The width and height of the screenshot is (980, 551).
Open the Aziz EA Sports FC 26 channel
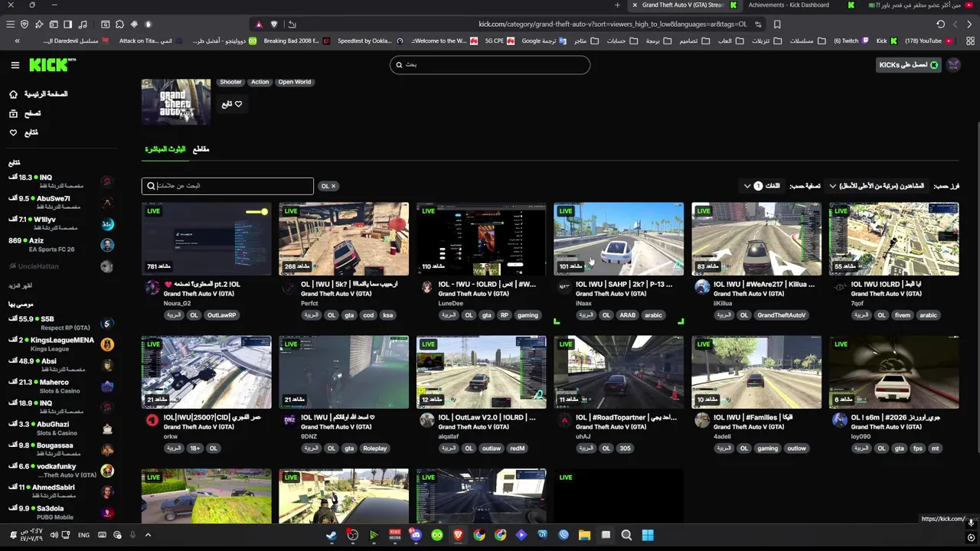pyautogui.click(x=60, y=245)
